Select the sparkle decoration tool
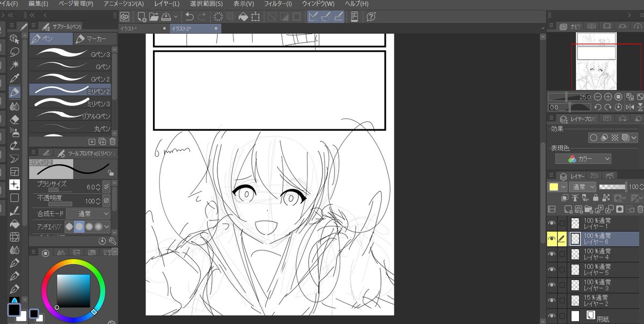The width and height of the screenshot is (644, 324). (x=14, y=184)
